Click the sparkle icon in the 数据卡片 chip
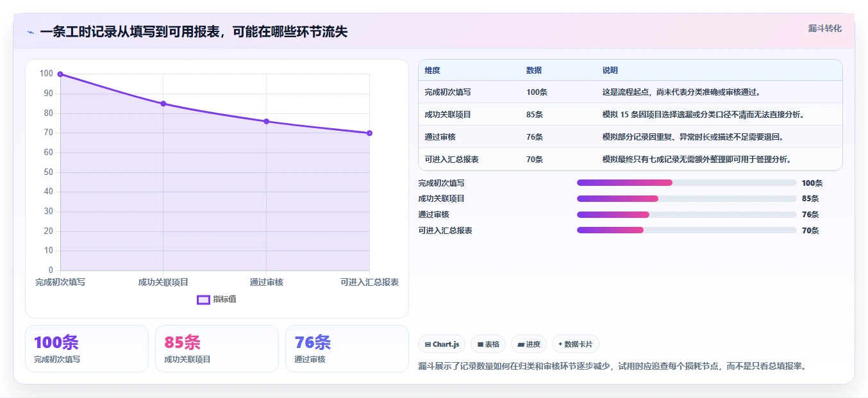The width and height of the screenshot is (868, 398). coord(560,344)
